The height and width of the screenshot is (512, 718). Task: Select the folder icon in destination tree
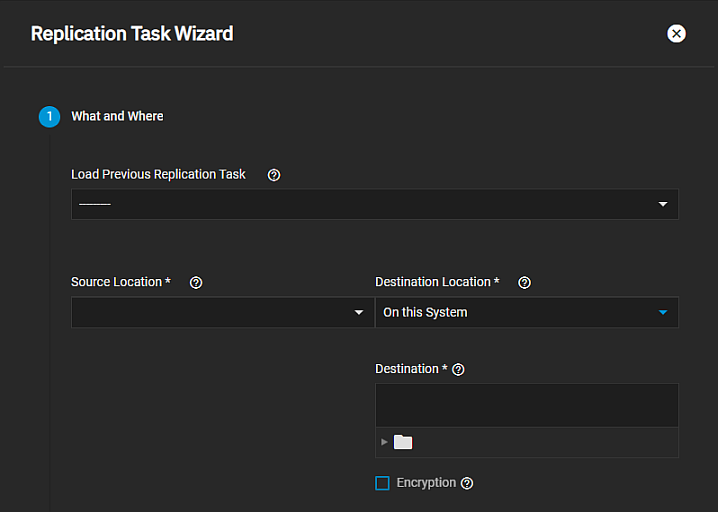pos(403,442)
